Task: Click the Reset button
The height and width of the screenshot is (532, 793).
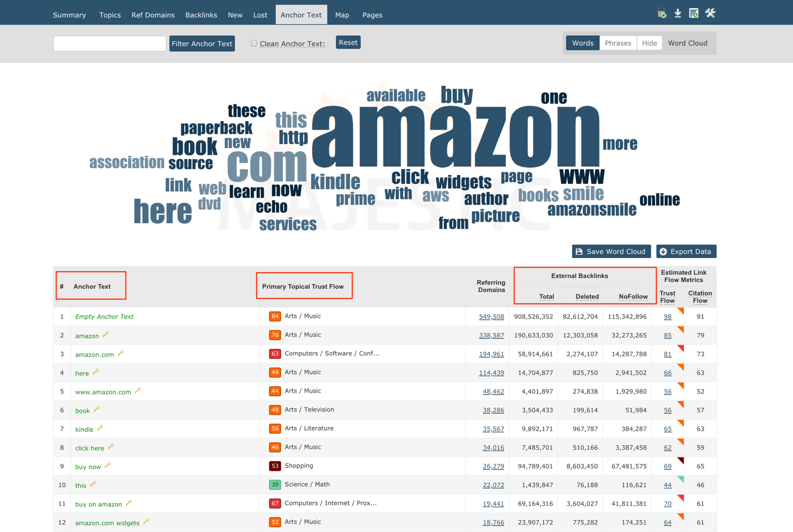Action: tap(348, 42)
